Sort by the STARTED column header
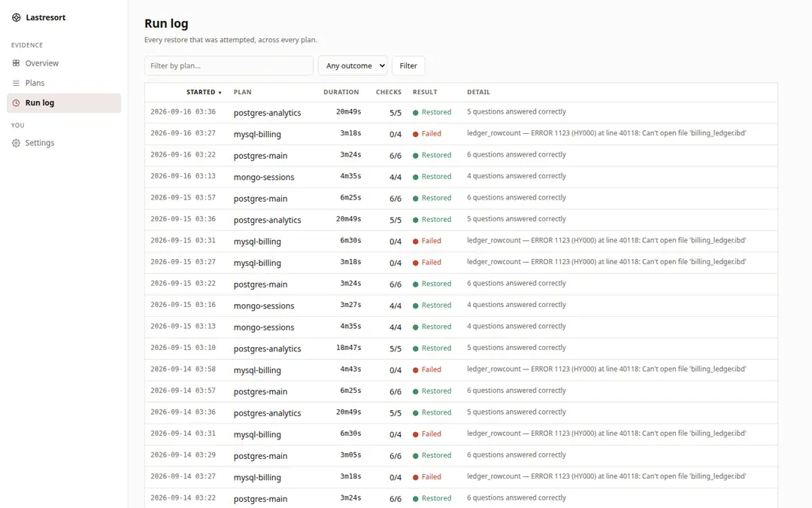The height and width of the screenshot is (508, 812). coord(204,93)
